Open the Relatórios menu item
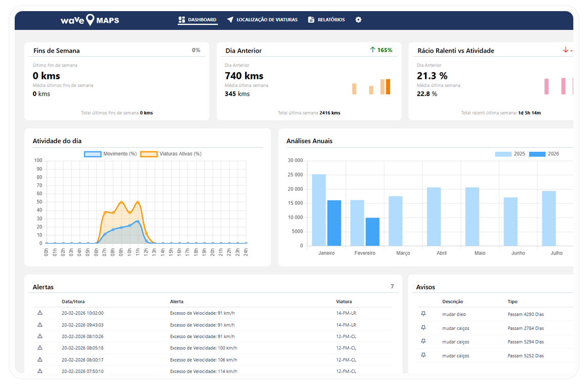 (327, 20)
